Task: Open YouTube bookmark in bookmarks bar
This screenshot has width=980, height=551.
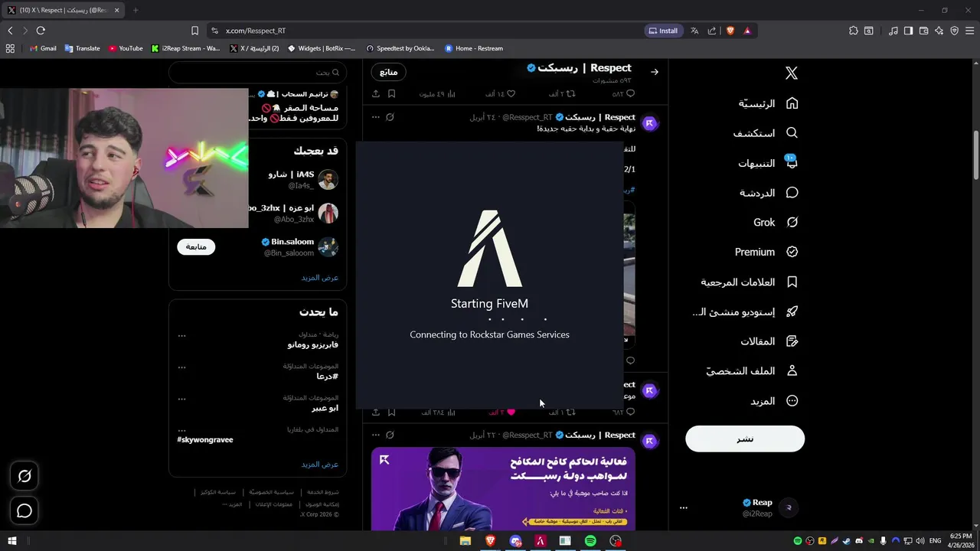Action: click(x=126, y=48)
